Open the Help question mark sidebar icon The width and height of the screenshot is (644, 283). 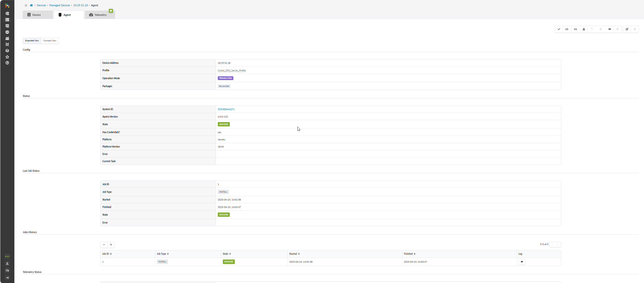pos(7,63)
